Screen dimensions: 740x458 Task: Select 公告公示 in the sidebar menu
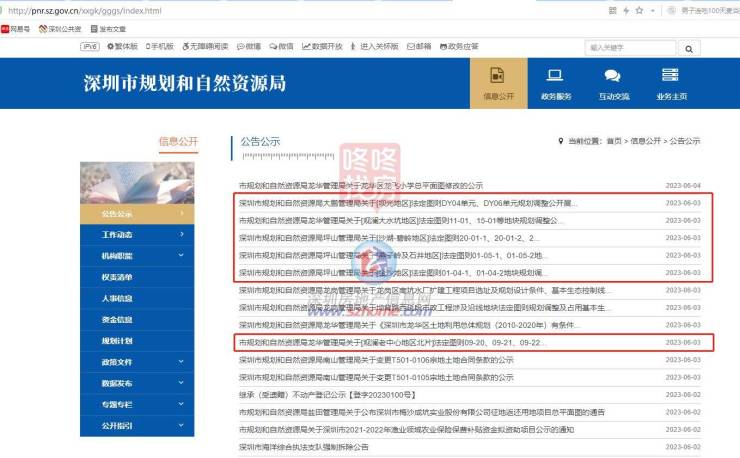(x=136, y=214)
